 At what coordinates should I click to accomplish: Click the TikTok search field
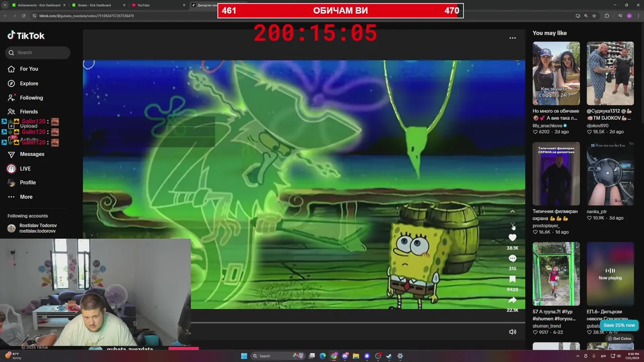pyautogui.click(x=38, y=52)
